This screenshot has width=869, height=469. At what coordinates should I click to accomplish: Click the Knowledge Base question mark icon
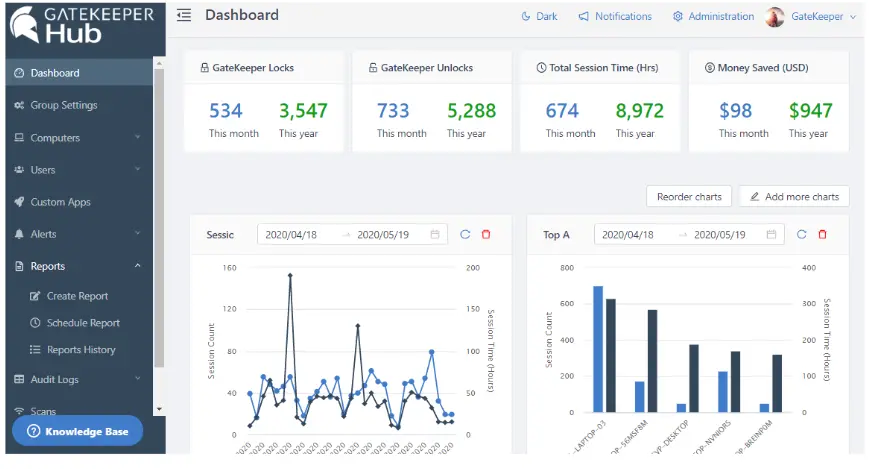pyautogui.click(x=33, y=431)
